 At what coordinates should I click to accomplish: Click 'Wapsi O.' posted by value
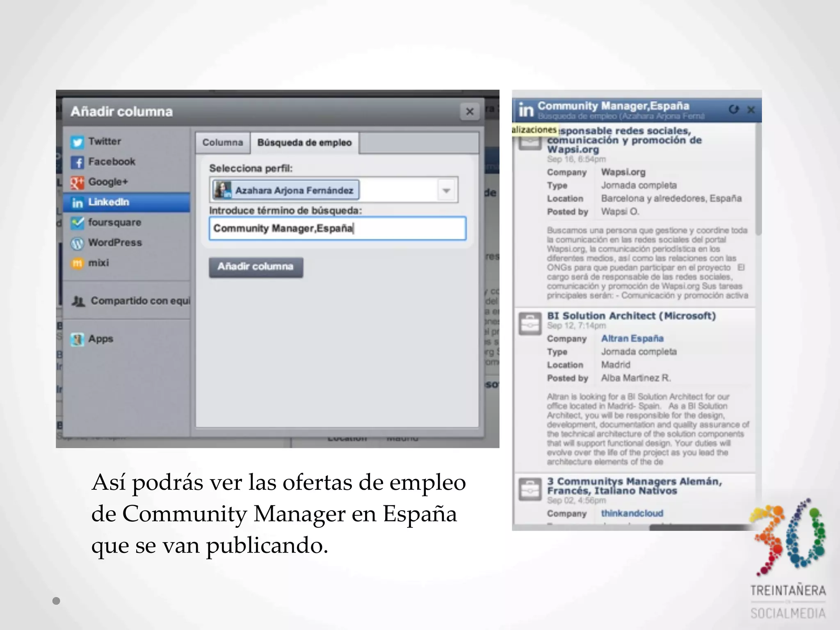620,212
